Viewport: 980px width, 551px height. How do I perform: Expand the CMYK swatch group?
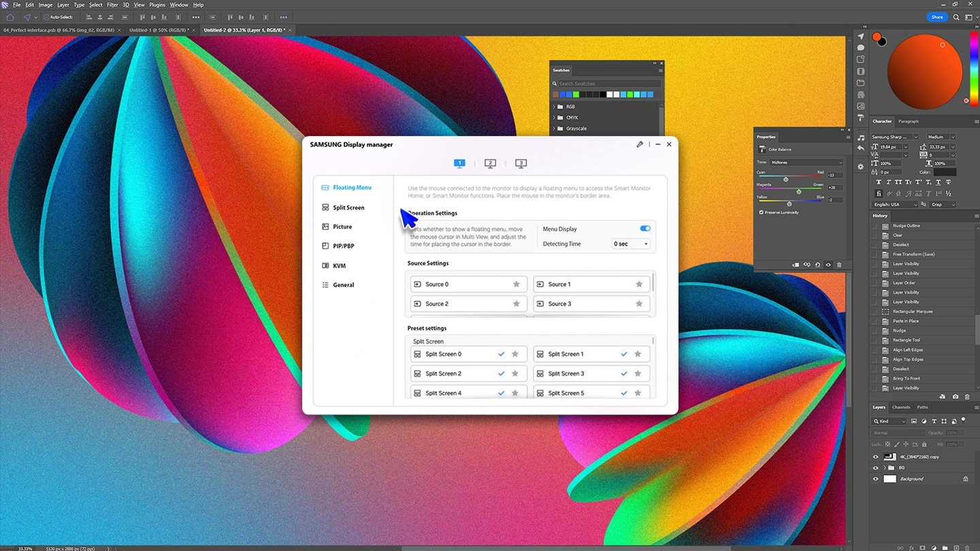(x=554, y=118)
